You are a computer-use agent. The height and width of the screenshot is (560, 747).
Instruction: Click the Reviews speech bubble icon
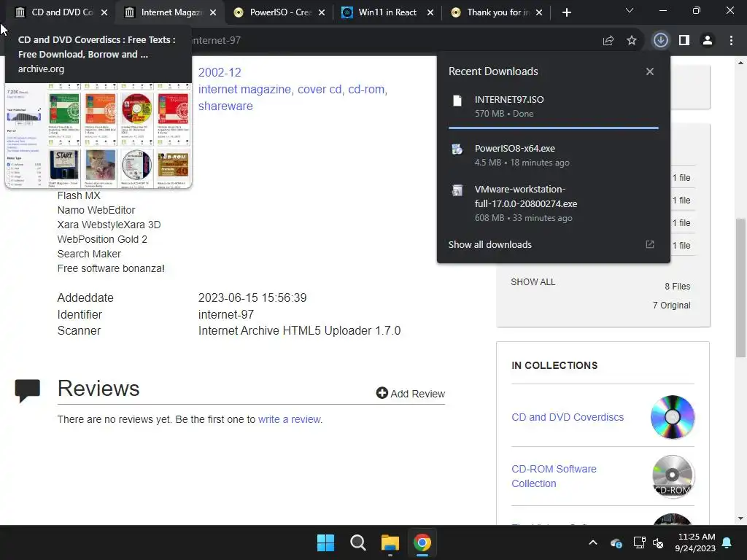[x=28, y=391]
